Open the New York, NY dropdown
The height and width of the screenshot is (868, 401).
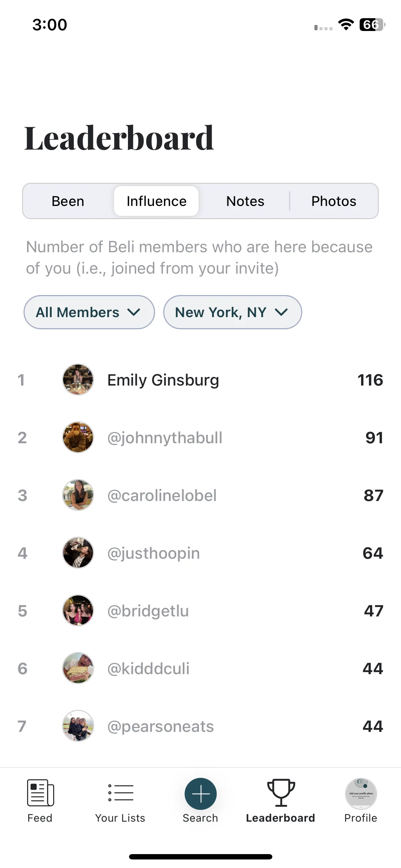click(232, 312)
